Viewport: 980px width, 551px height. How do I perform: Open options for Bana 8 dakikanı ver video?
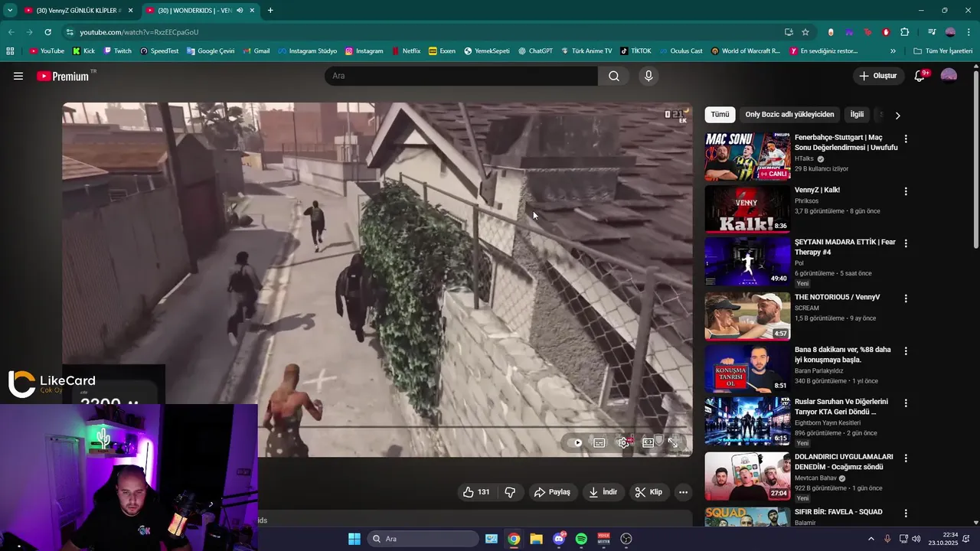coord(906,351)
